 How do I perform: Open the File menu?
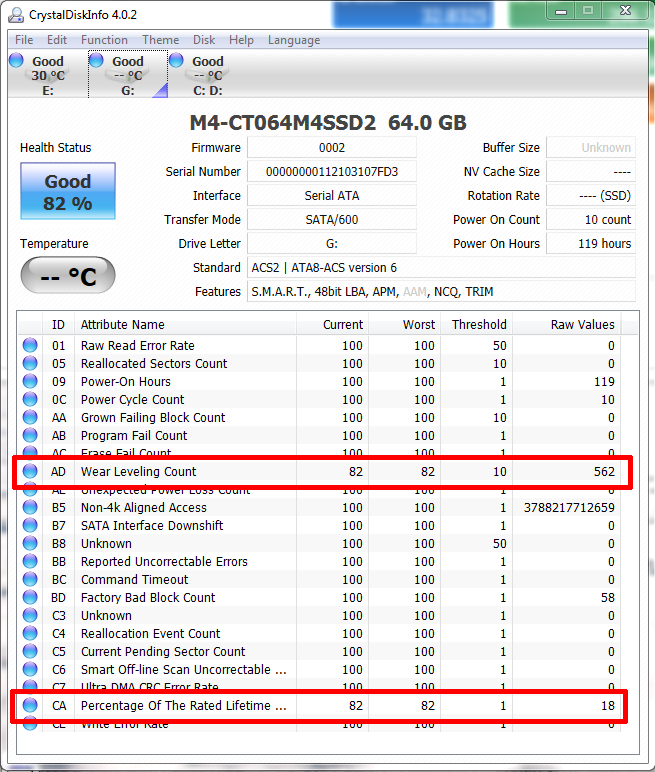click(x=24, y=40)
